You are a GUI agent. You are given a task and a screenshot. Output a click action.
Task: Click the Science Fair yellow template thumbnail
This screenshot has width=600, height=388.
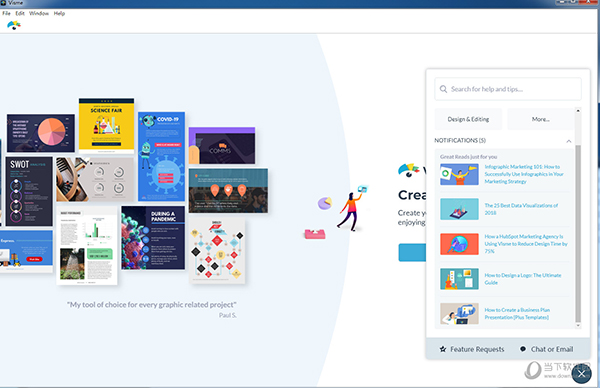[106, 126]
